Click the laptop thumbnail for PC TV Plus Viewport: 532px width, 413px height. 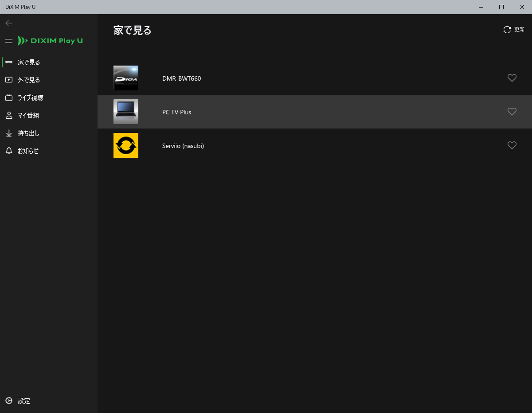tap(126, 112)
